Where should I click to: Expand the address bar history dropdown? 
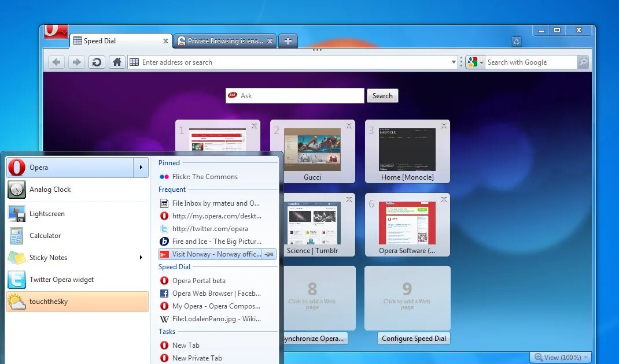pyautogui.click(x=454, y=62)
